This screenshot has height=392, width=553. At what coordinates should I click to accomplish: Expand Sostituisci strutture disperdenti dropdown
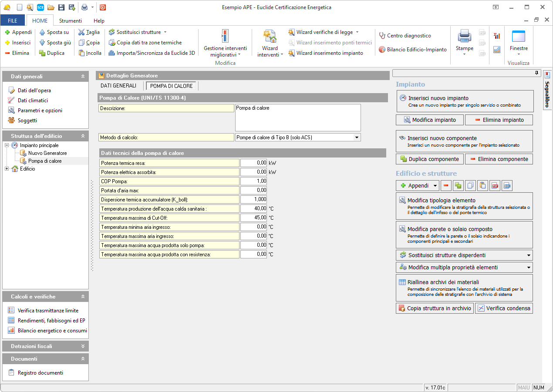point(529,255)
